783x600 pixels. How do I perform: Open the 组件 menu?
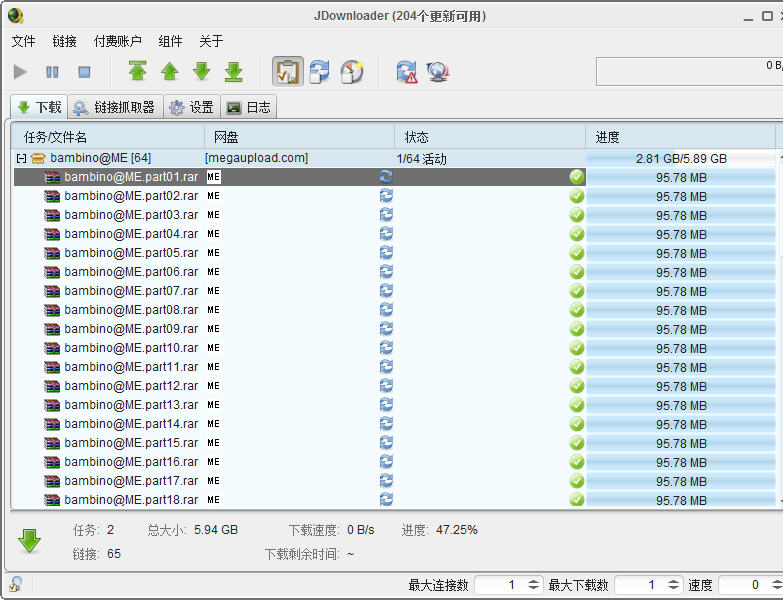[x=170, y=41]
